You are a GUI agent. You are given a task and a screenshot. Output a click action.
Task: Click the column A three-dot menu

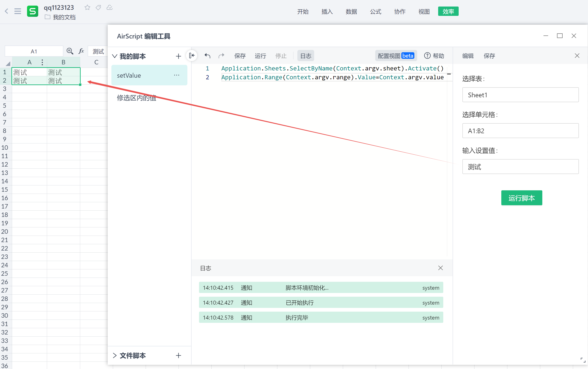pyautogui.click(x=42, y=63)
